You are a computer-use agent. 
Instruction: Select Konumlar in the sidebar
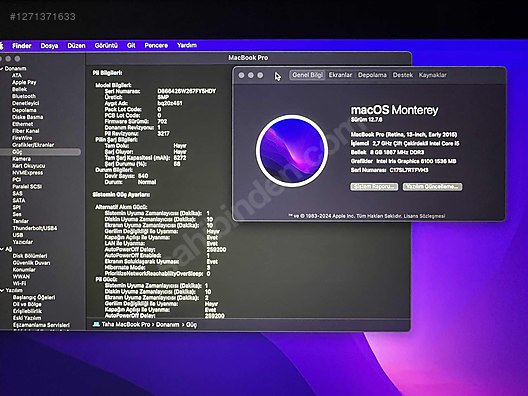click(x=24, y=270)
